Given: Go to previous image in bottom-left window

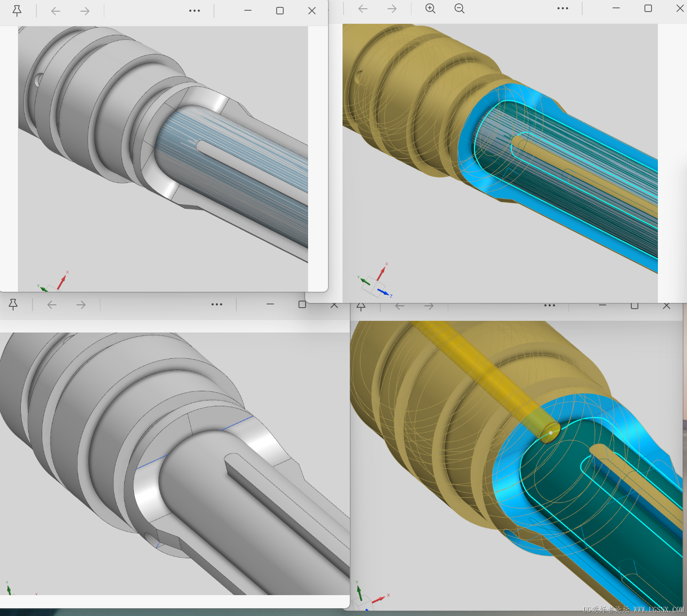Looking at the screenshot, I should 52,304.
